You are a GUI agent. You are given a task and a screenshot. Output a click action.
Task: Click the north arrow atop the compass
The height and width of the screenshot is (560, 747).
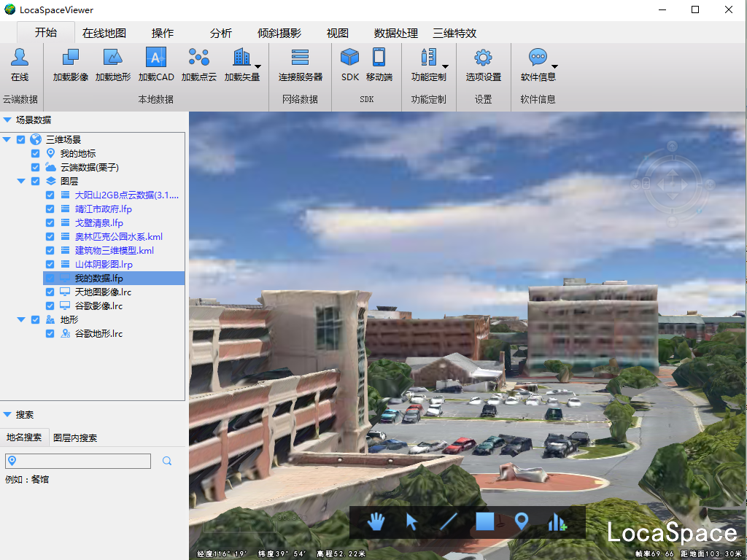click(x=672, y=146)
